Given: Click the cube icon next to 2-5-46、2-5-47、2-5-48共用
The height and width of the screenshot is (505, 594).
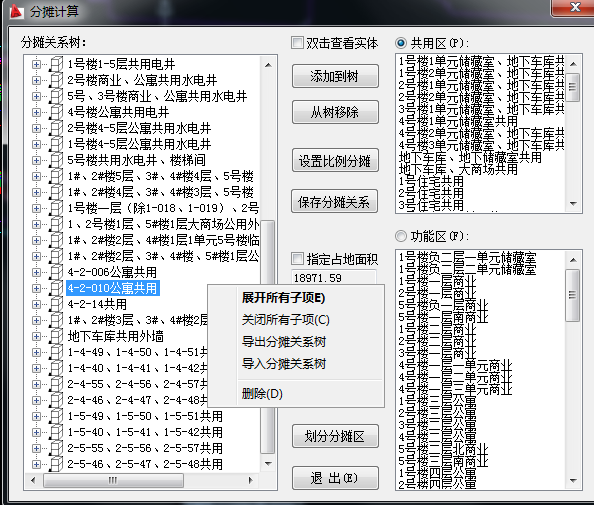Looking at the screenshot, I should point(56,464).
